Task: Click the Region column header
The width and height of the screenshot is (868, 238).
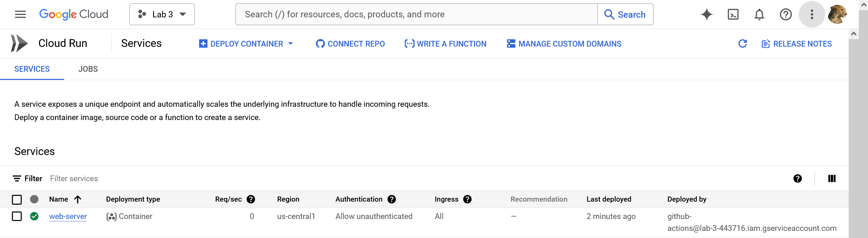Action: 288,199
